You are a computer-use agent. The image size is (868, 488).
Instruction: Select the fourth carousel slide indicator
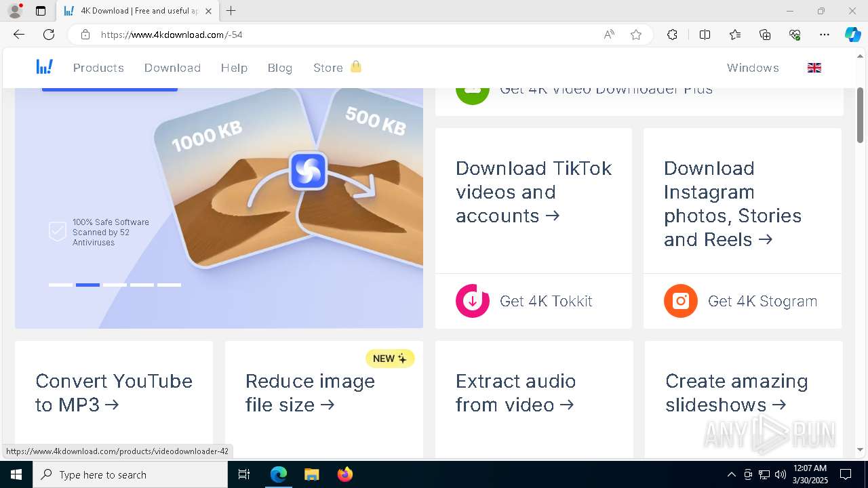coord(142,285)
